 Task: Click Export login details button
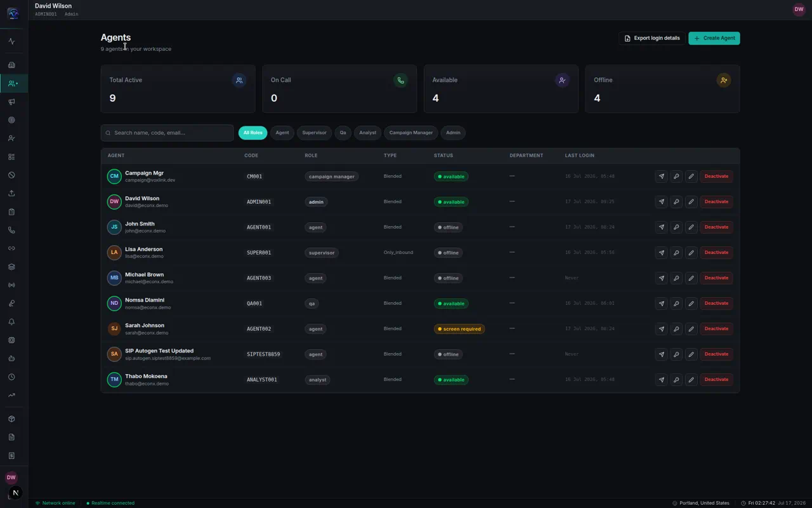tap(652, 38)
